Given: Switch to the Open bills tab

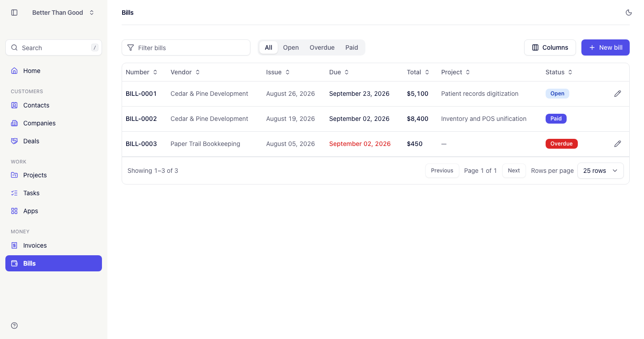Looking at the screenshot, I should click(x=291, y=47).
